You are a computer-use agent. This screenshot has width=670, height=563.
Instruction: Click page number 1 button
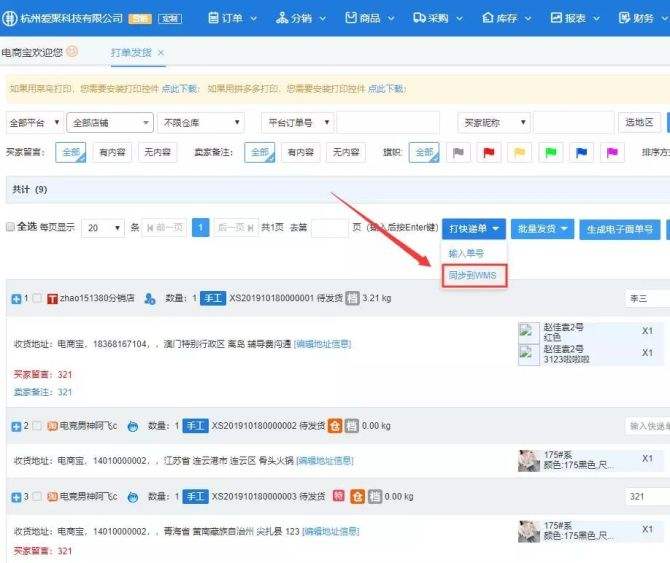[x=201, y=228]
